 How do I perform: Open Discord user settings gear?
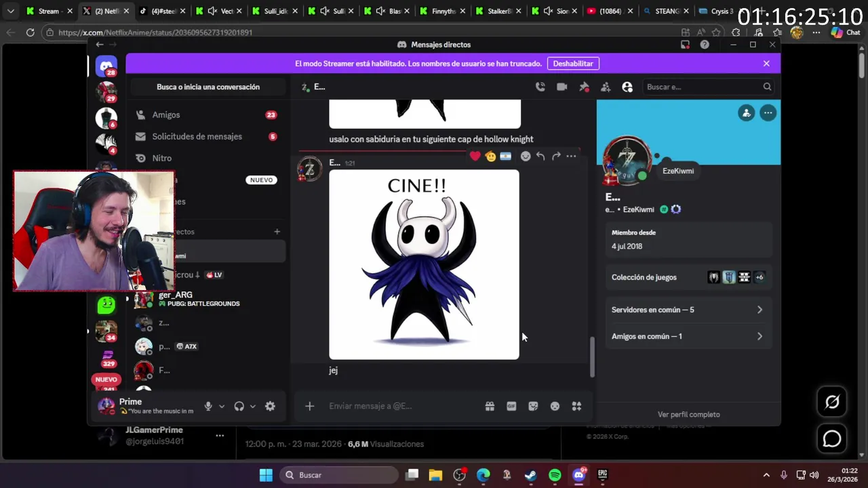tap(270, 406)
